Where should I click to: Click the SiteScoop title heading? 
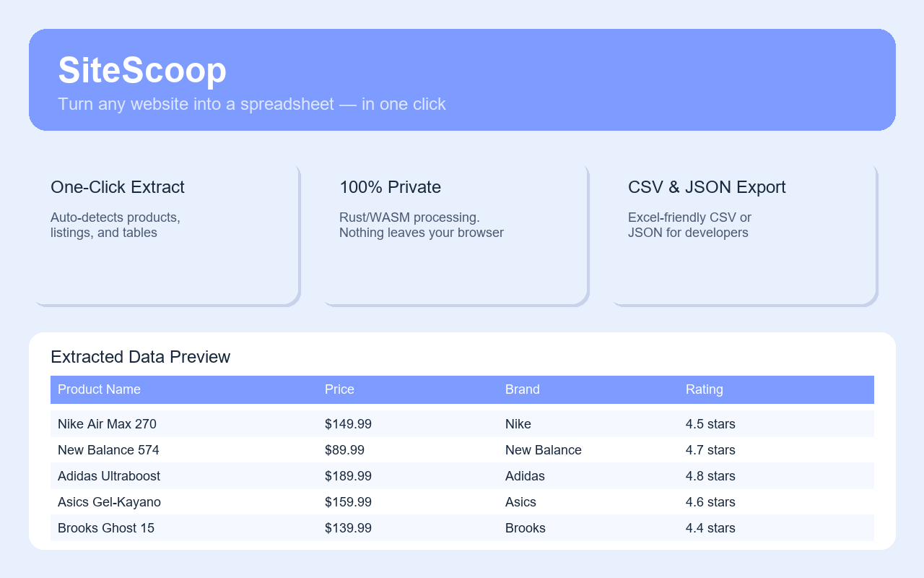142,71
